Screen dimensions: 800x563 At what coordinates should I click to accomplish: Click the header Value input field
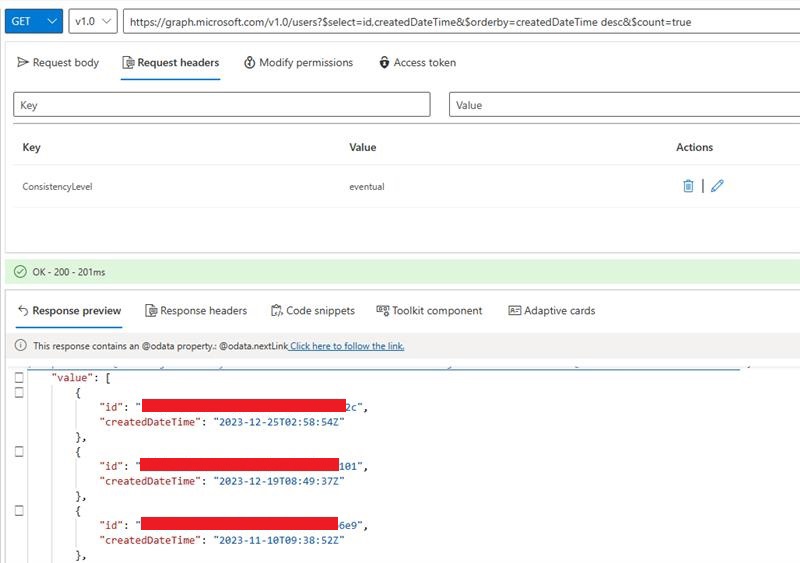point(624,105)
